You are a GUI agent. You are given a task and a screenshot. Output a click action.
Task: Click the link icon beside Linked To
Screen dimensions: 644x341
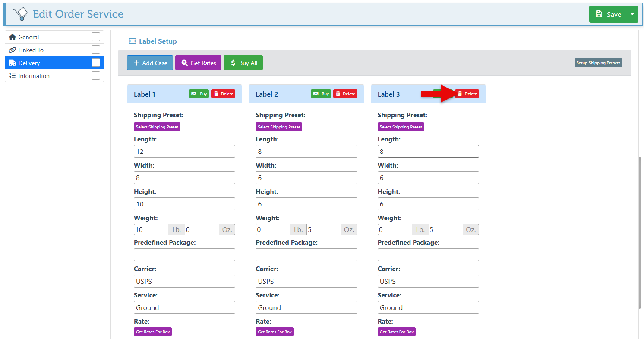tap(13, 50)
